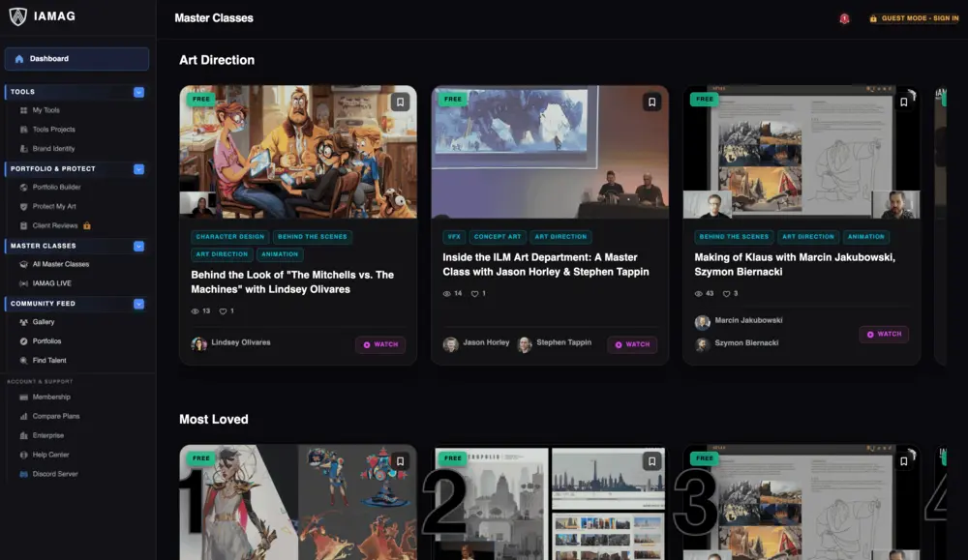Image resolution: width=968 pixels, height=560 pixels.
Task: Open the ILM Art Department class thumbnail
Action: tap(549, 152)
